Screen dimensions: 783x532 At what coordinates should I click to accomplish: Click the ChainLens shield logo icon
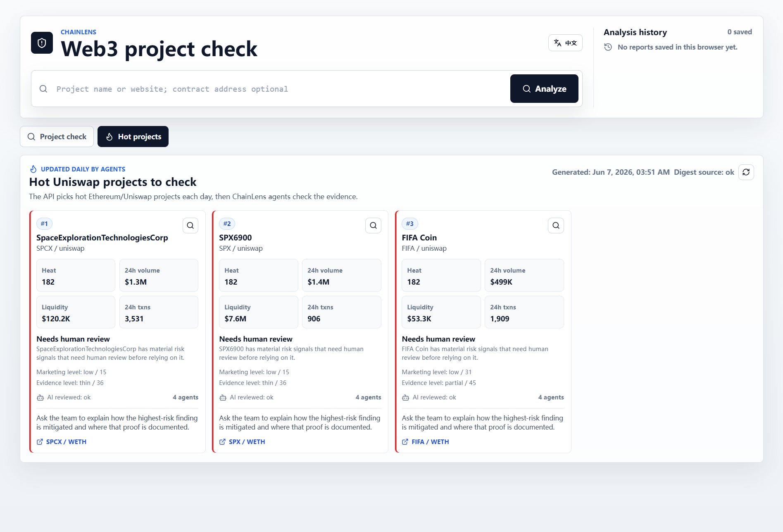click(x=42, y=43)
